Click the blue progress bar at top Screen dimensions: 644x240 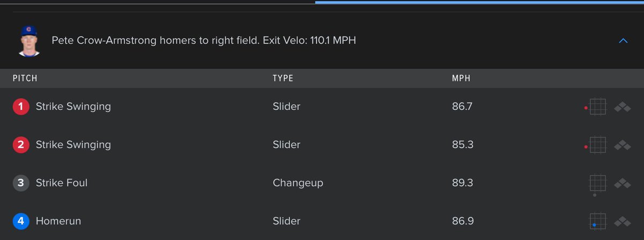(x=479, y=2)
